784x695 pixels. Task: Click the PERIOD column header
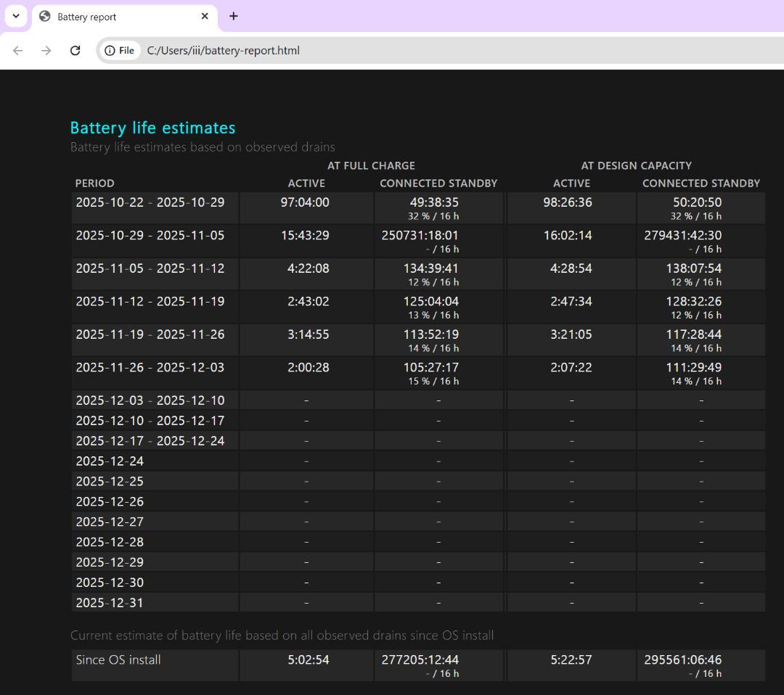pyautogui.click(x=95, y=183)
